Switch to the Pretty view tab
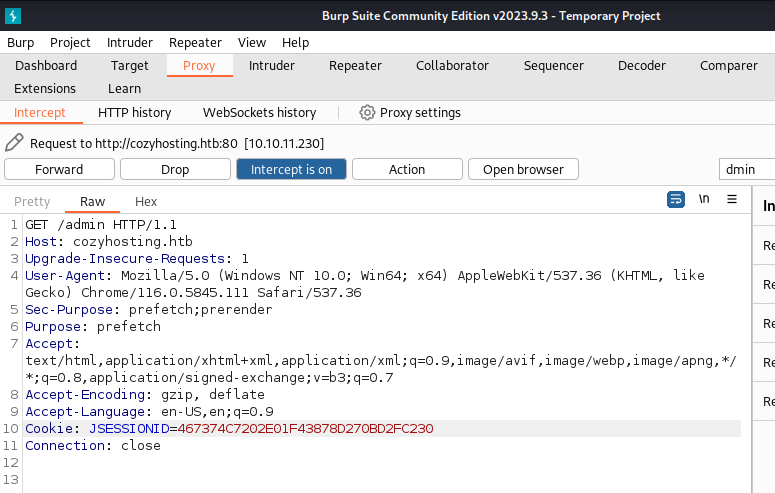Viewport: 775px width, 493px height. tap(32, 201)
